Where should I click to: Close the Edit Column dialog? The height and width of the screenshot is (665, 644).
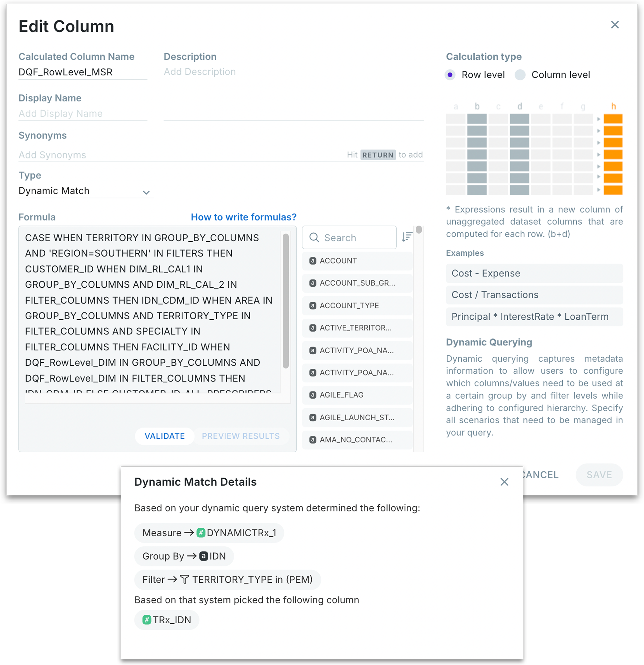coord(614,25)
